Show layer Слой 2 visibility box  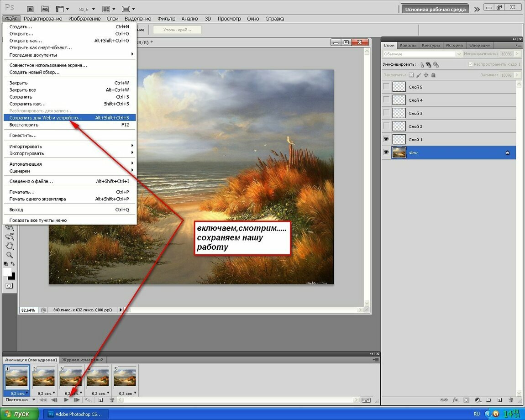386,126
